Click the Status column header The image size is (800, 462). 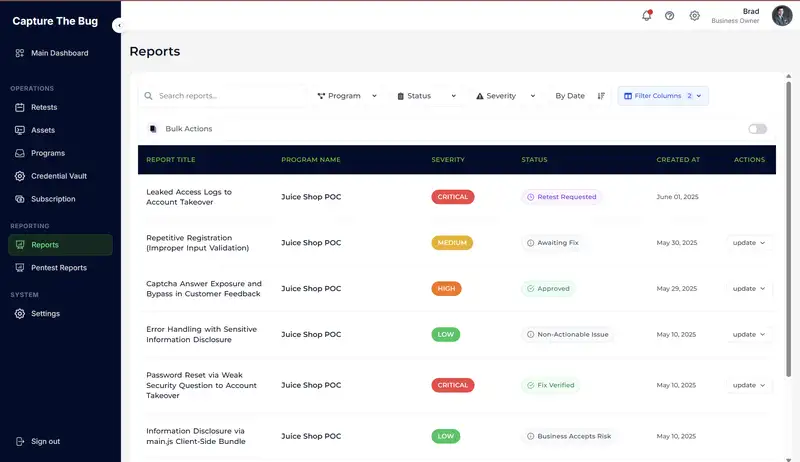pyautogui.click(x=534, y=160)
